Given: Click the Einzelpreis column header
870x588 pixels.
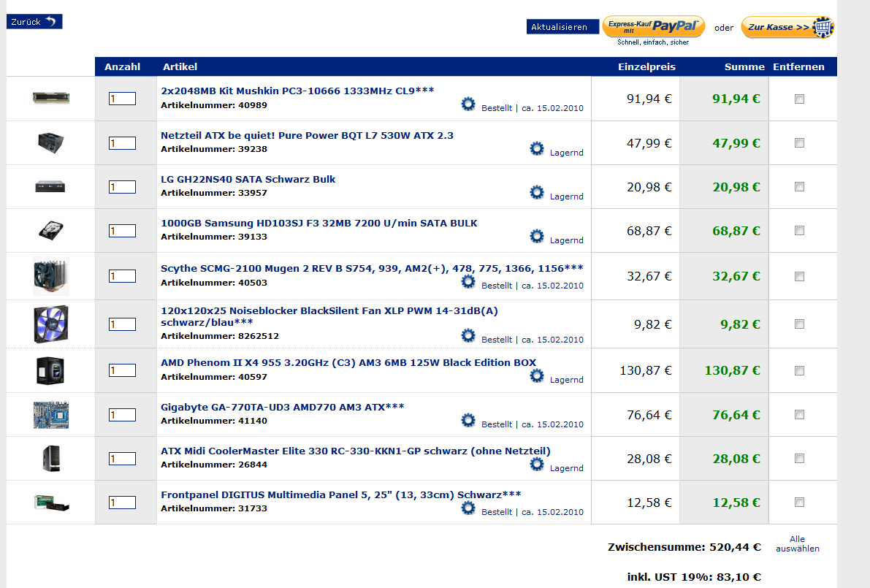Looking at the screenshot, I should tap(647, 66).
